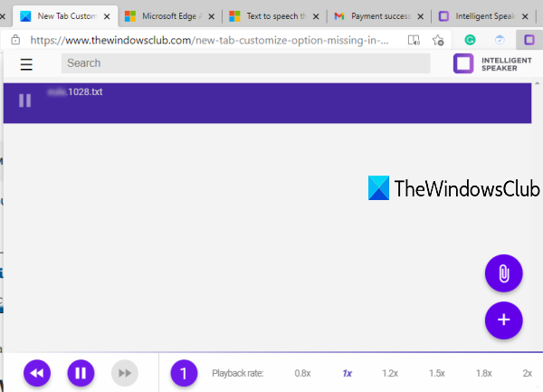Viewport: 543px width, 392px height.
Task: Pause the 1028.txt list item
Action: click(x=25, y=100)
